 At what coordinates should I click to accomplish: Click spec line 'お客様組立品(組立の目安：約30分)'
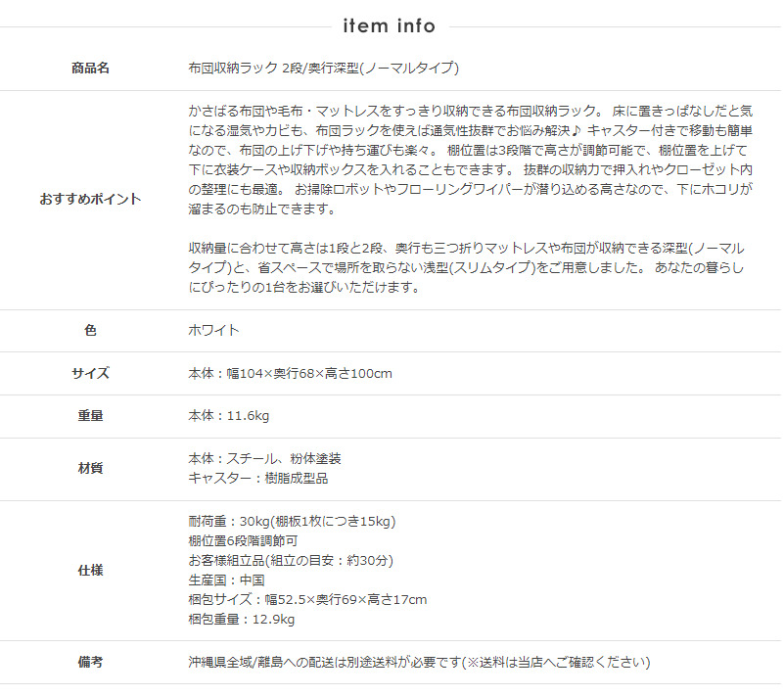pyautogui.click(x=291, y=560)
